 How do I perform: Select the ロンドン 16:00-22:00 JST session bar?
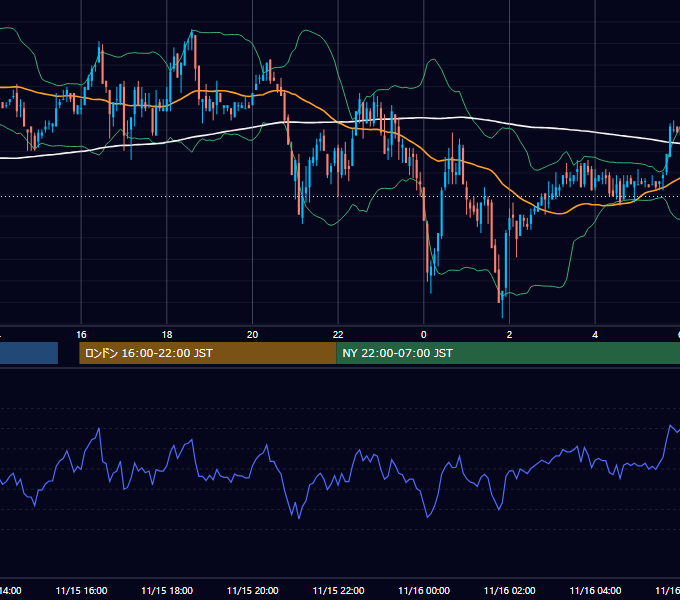(x=207, y=353)
